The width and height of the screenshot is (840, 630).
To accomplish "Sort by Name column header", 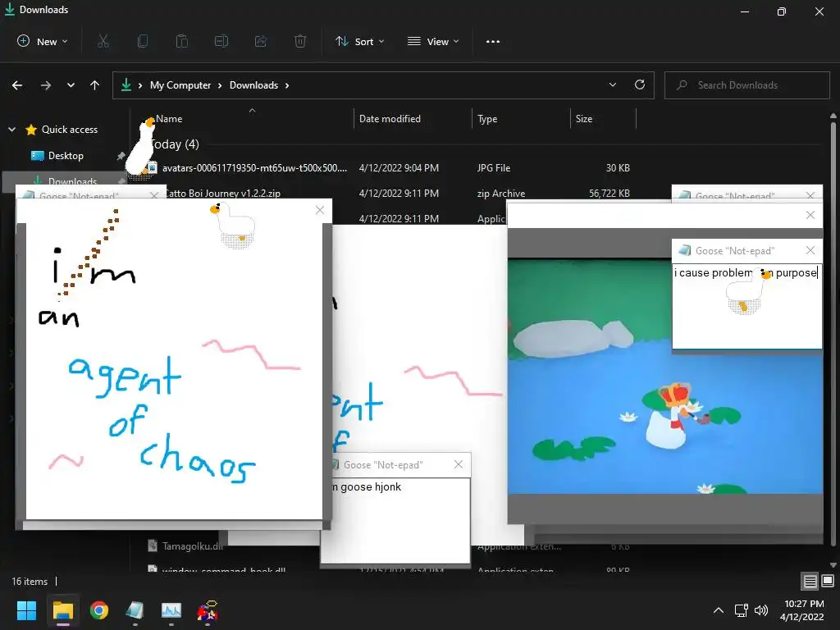I will pyautogui.click(x=169, y=119).
